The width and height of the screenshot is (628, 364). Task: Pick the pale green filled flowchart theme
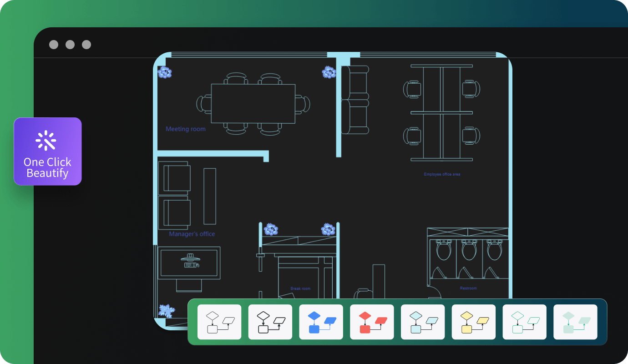[575, 322]
